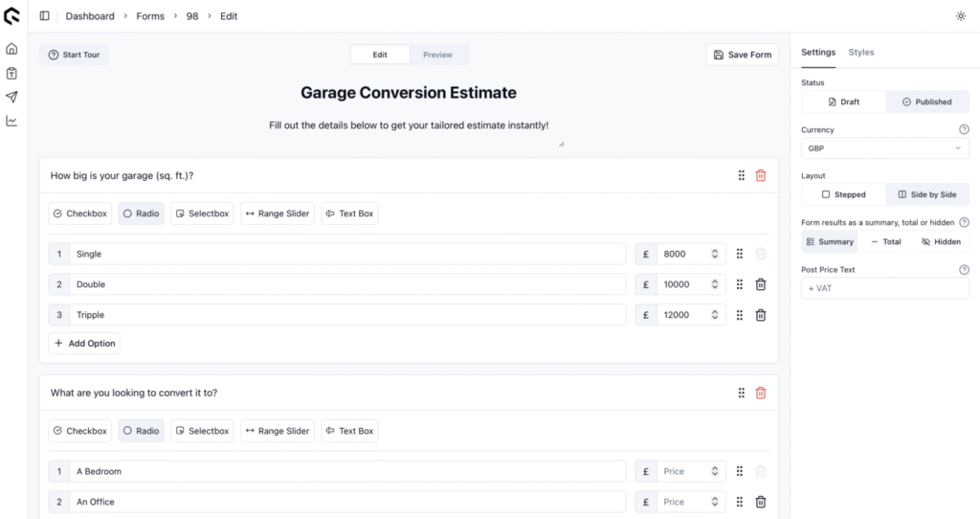The height and width of the screenshot is (519, 980).
Task: Click the paper plane icon in sidebar
Action: pyautogui.click(x=11, y=97)
